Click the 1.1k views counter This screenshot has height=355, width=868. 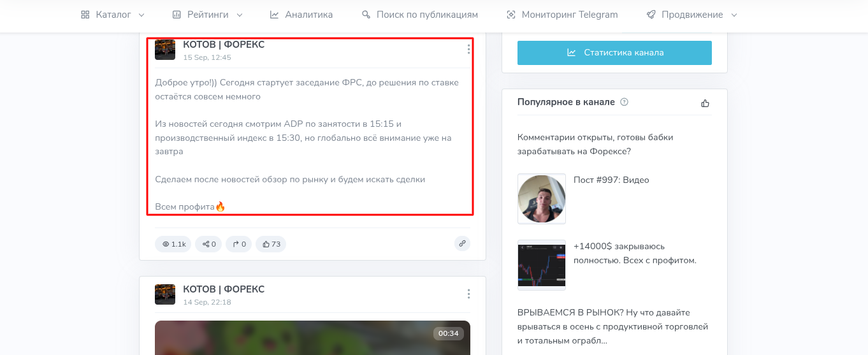173,243
